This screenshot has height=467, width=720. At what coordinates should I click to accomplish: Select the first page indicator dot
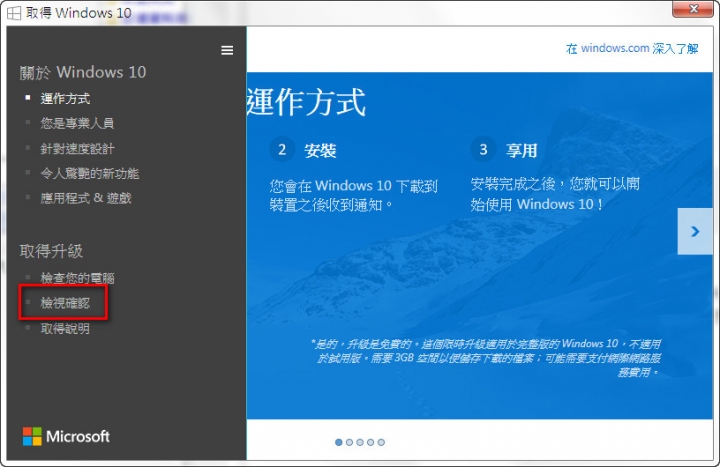(x=339, y=442)
